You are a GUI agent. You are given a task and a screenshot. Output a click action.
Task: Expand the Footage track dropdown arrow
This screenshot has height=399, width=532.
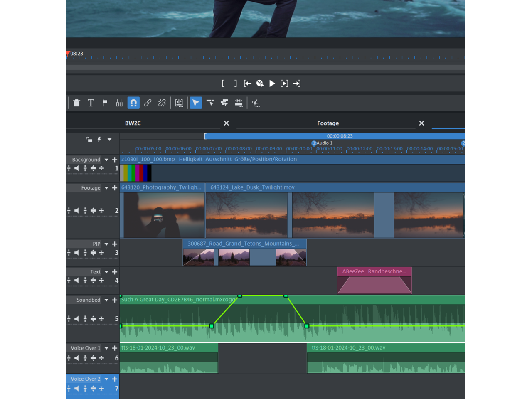tap(106, 188)
